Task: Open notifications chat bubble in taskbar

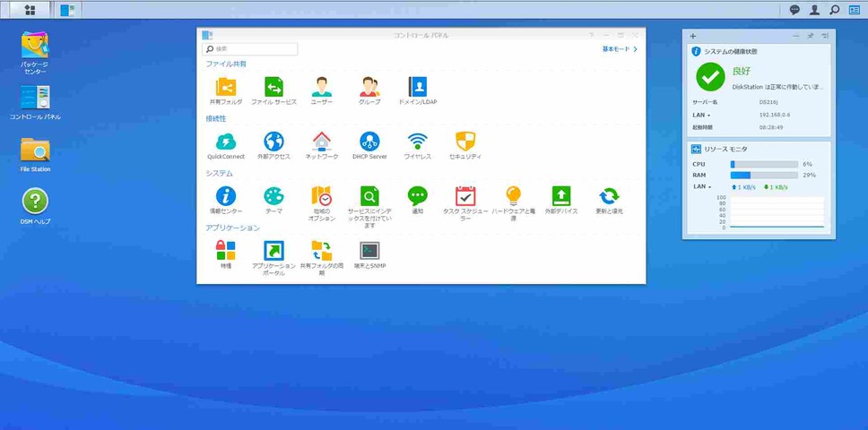Action: pyautogui.click(x=795, y=9)
